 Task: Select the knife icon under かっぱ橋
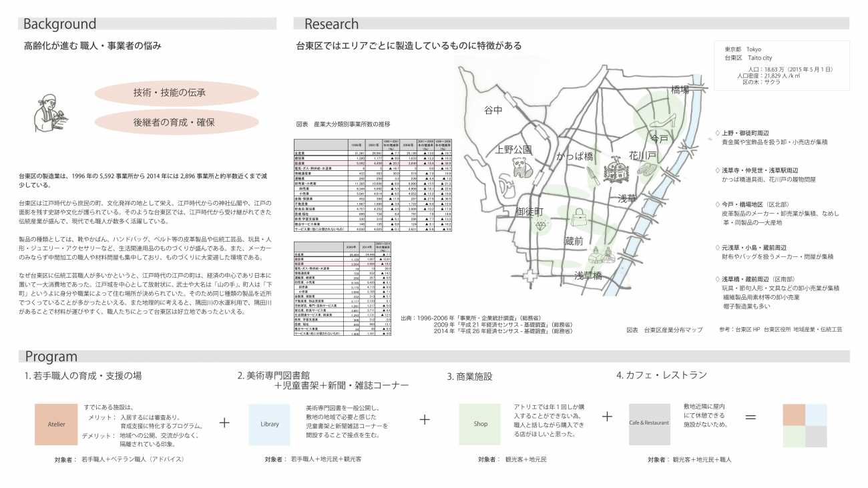coord(592,175)
